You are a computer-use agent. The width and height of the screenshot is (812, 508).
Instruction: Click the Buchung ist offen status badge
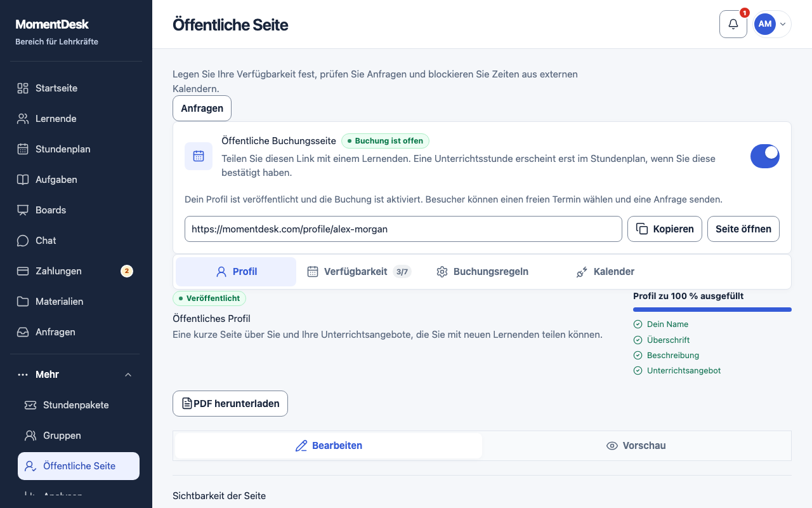(x=385, y=141)
